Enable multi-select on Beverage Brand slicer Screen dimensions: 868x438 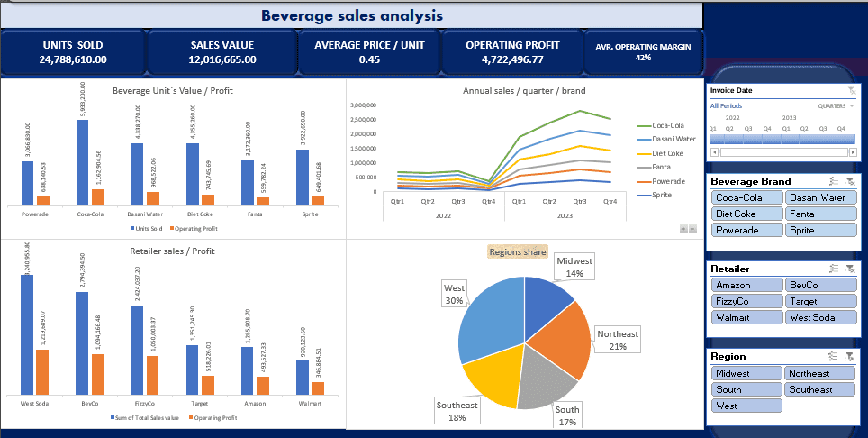pyautogui.click(x=834, y=181)
